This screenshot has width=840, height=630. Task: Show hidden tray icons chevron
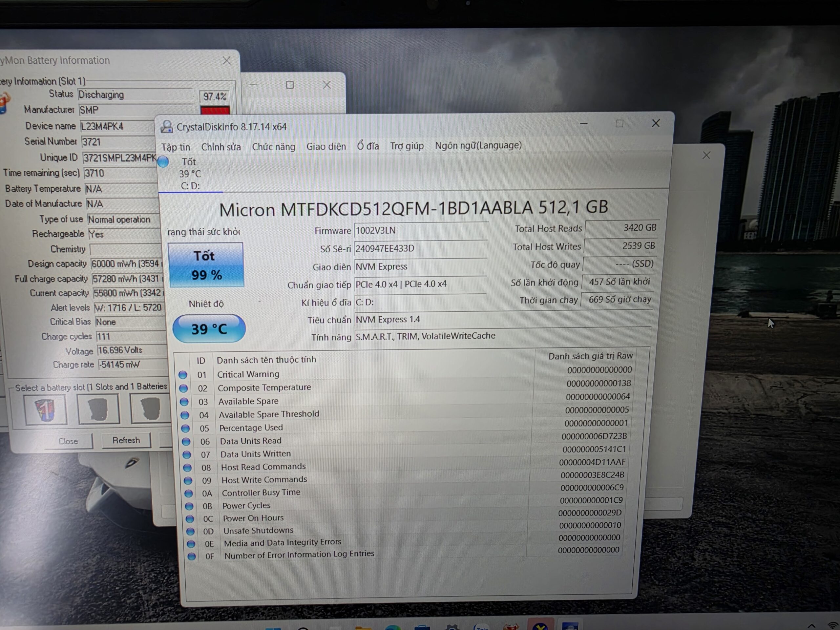[x=811, y=626]
